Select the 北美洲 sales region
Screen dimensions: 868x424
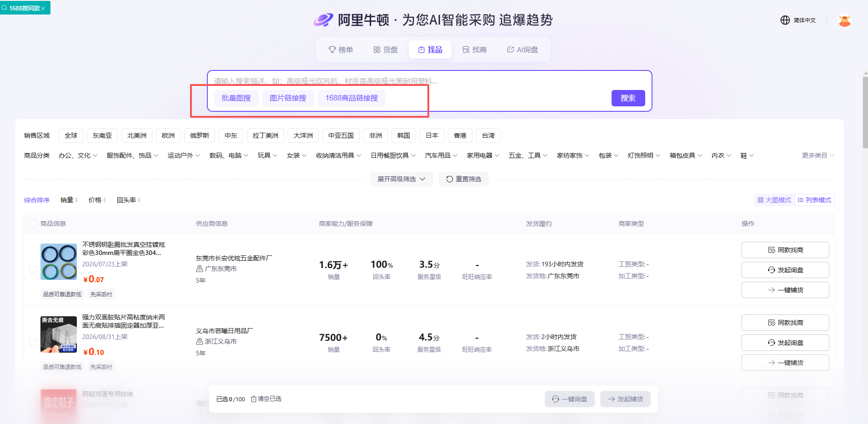(x=137, y=135)
